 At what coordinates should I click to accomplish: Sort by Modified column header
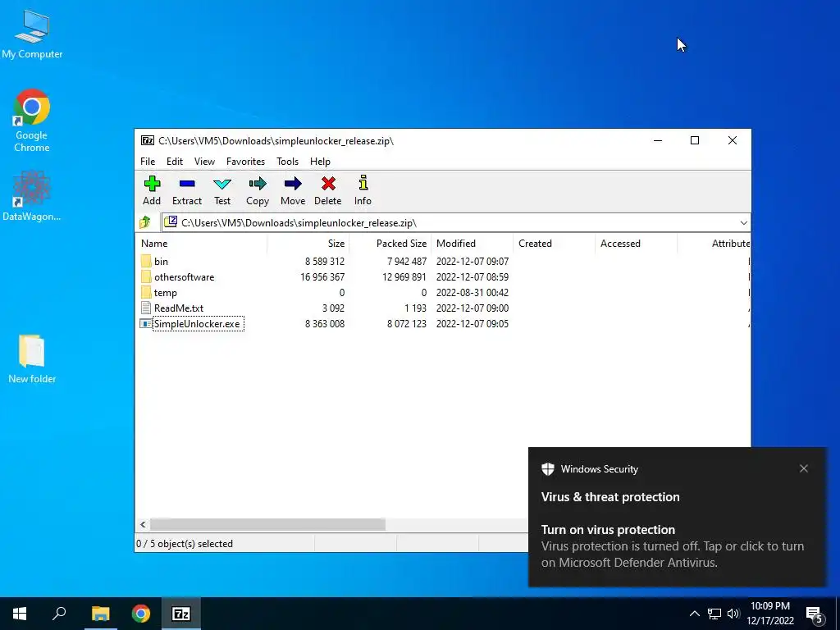[x=472, y=243]
